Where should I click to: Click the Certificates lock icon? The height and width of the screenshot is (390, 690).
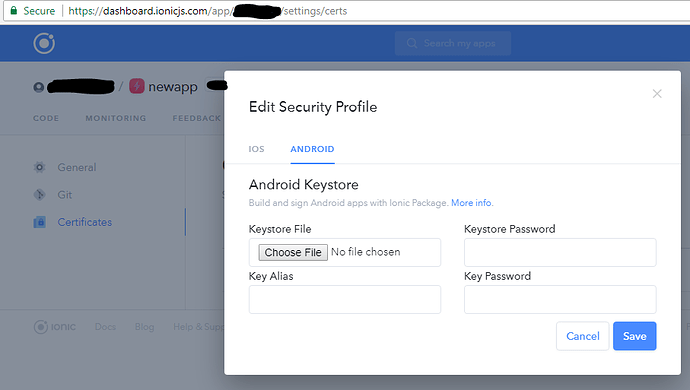click(x=40, y=222)
